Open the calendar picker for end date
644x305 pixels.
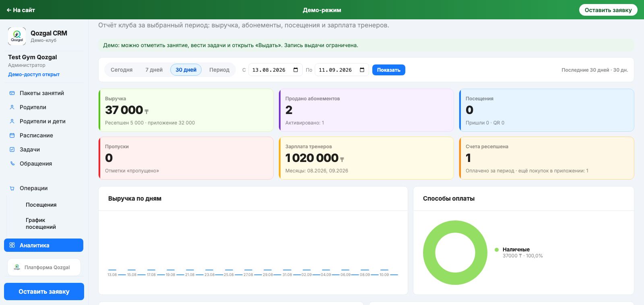(362, 70)
